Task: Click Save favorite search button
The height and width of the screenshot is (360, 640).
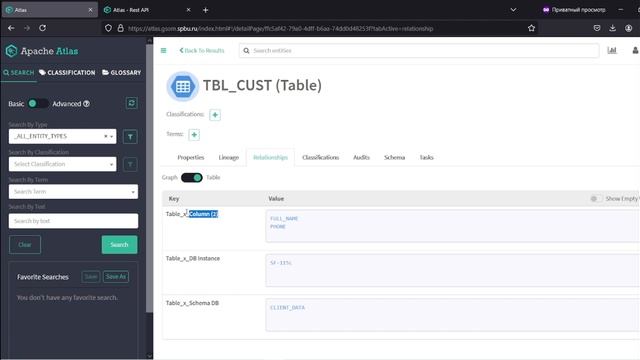Action: pyautogui.click(x=91, y=277)
